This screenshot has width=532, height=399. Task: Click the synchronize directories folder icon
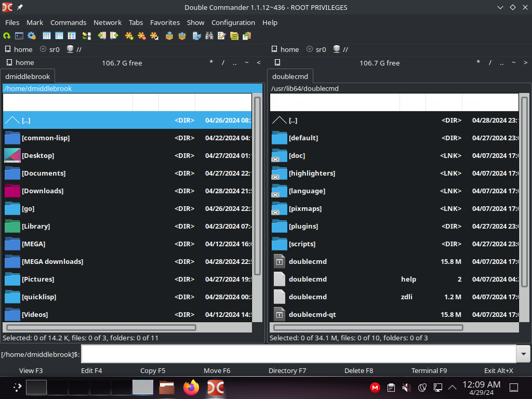click(x=234, y=36)
